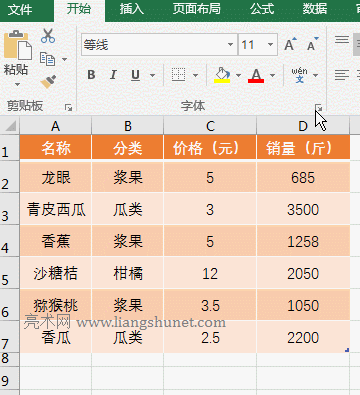Toggle italic formatting
360x395 pixels.
tap(113, 75)
